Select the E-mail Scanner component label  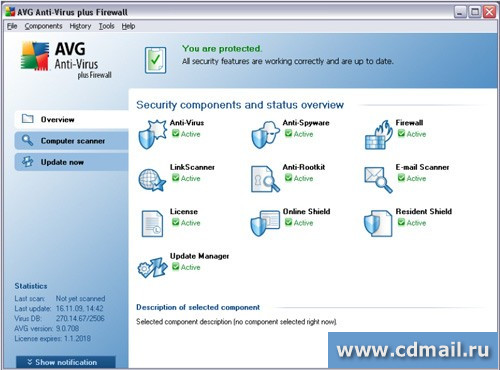(x=422, y=167)
